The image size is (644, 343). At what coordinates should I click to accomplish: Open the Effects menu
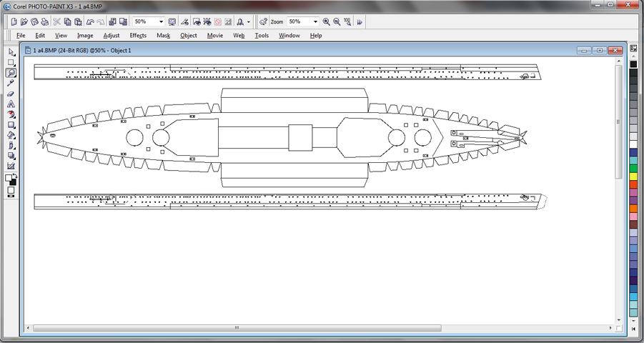pos(138,35)
